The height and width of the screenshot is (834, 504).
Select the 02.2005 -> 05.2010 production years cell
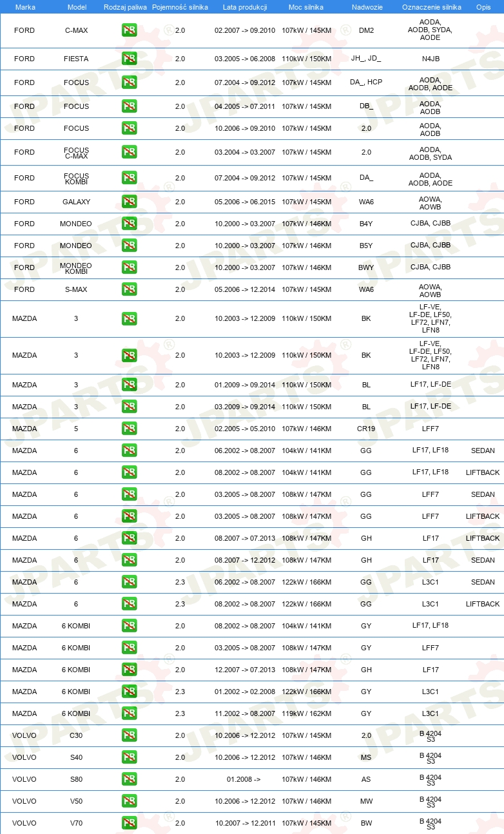(x=245, y=429)
